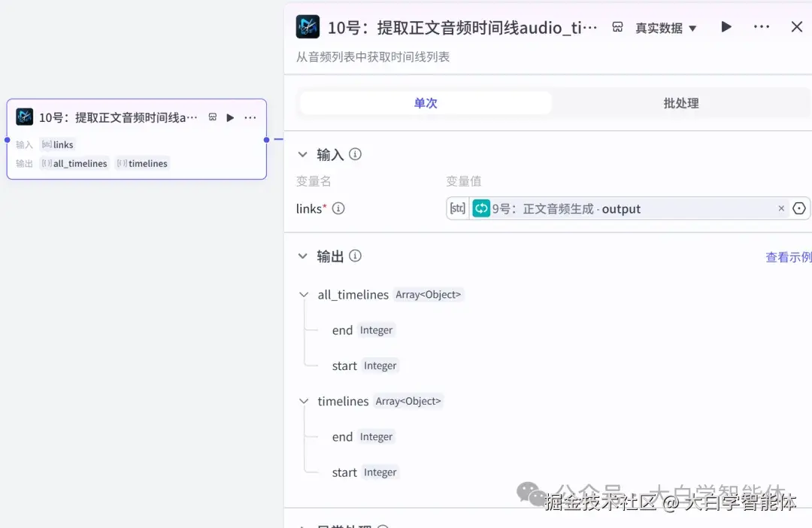Open the hexagon settings icon on links row

pyautogui.click(x=798, y=208)
